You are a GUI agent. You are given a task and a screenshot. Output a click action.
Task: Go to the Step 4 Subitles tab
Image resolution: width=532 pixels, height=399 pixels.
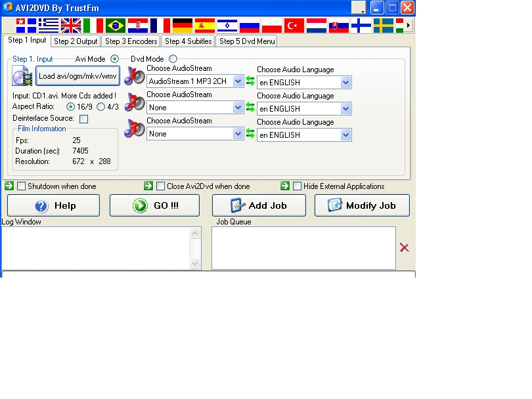pyautogui.click(x=188, y=41)
